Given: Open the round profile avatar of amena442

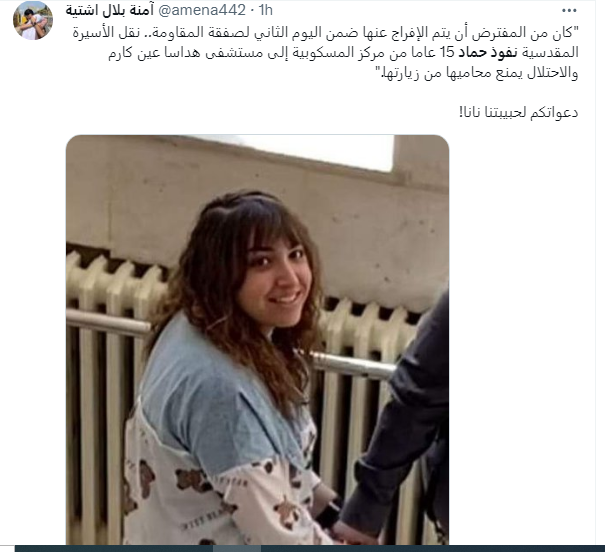Looking at the screenshot, I should [x=33, y=20].
